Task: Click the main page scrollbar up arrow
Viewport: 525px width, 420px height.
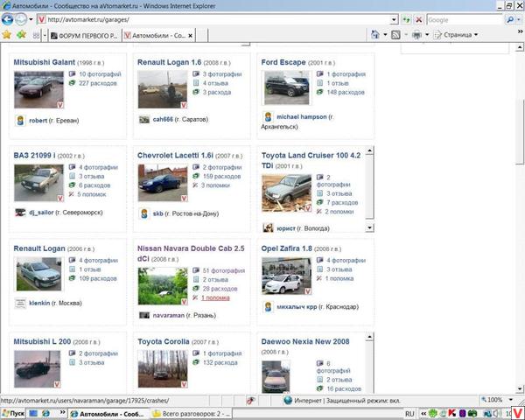Action: tap(519, 47)
